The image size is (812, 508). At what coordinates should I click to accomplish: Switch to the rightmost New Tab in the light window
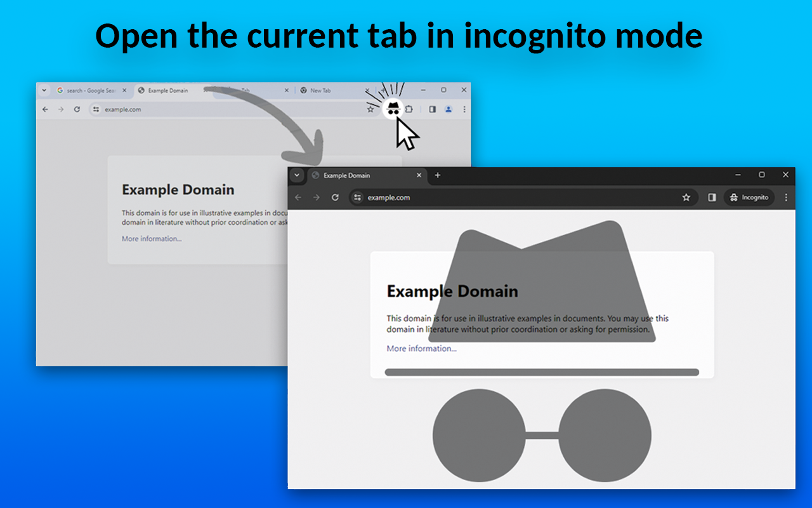[336, 91]
